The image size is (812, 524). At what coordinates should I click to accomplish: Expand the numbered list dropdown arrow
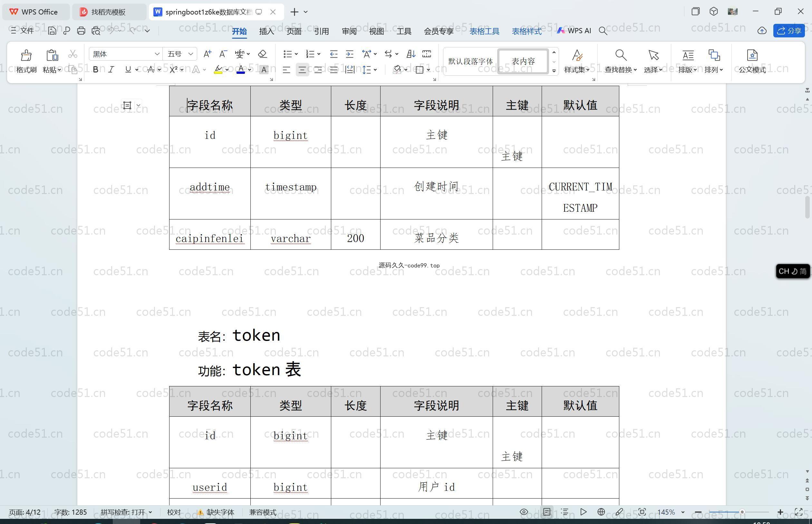click(319, 54)
